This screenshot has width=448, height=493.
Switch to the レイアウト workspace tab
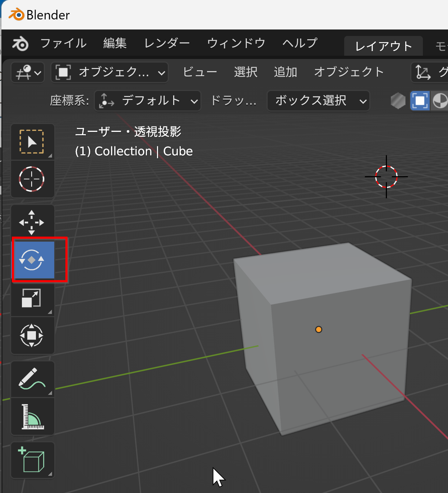pyautogui.click(x=383, y=46)
